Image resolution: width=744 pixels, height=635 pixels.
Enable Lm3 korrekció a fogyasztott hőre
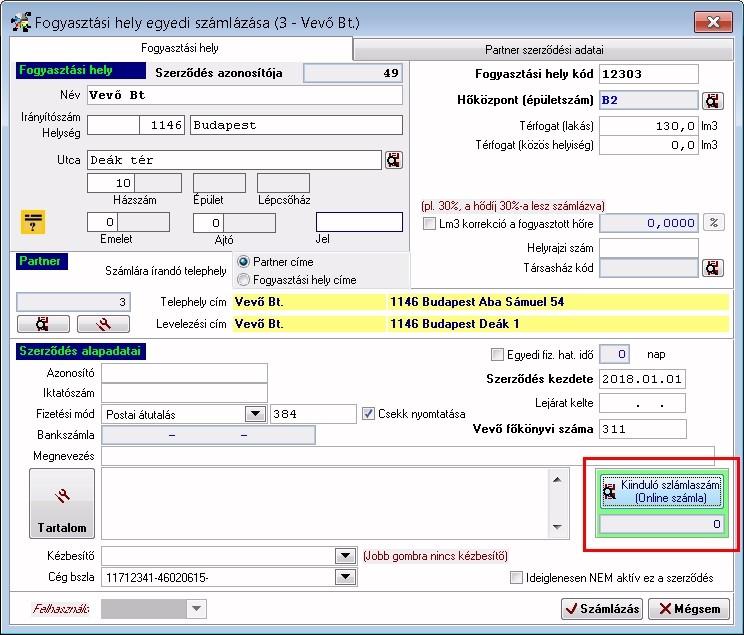point(429,224)
